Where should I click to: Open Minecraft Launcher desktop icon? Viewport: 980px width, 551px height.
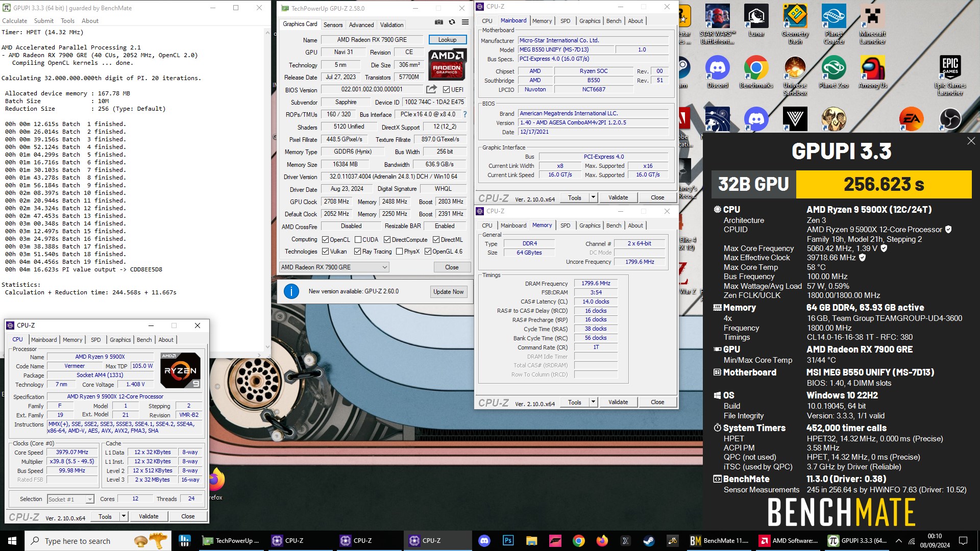click(872, 24)
